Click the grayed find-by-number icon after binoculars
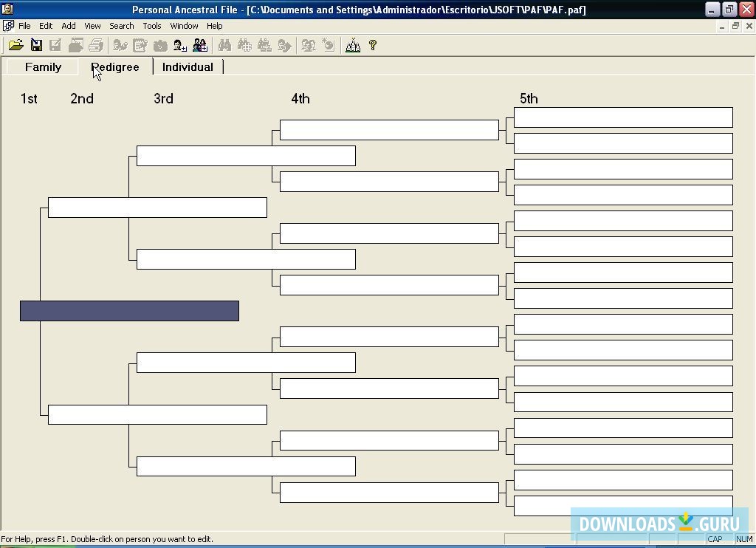Screen dimensions: 756x548 pyautogui.click(x=244, y=45)
